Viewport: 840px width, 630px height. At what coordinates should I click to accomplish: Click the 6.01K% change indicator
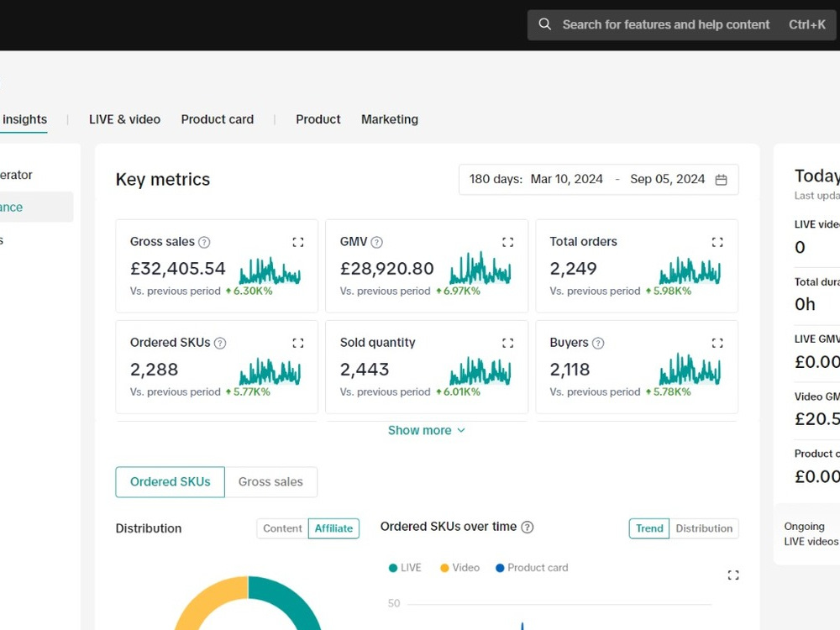tap(458, 391)
